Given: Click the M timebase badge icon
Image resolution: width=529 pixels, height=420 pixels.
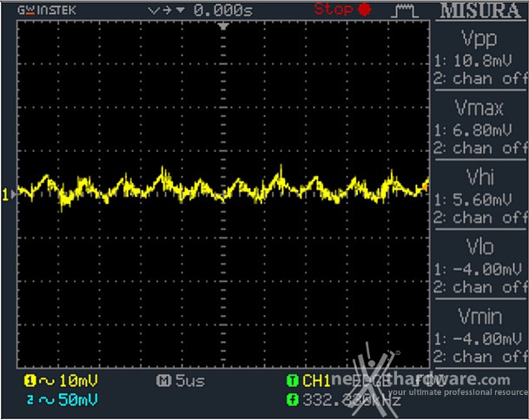Looking at the screenshot, I should (x=163, y=381).
